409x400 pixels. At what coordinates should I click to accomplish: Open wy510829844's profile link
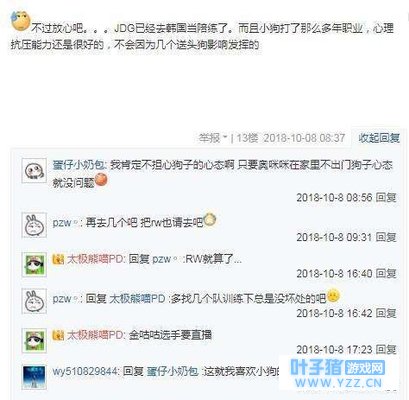click(85, 371)
